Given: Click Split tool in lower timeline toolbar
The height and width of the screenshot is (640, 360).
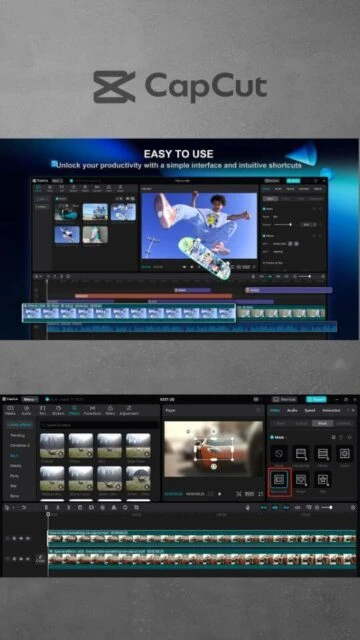Looking at the screenshot, I should [46, 507].
